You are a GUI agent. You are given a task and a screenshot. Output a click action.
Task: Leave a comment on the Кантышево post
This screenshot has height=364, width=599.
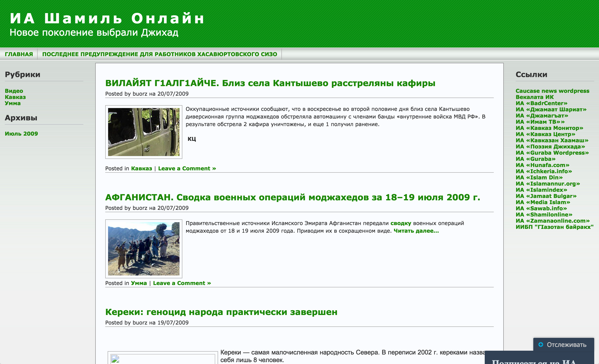187,168
